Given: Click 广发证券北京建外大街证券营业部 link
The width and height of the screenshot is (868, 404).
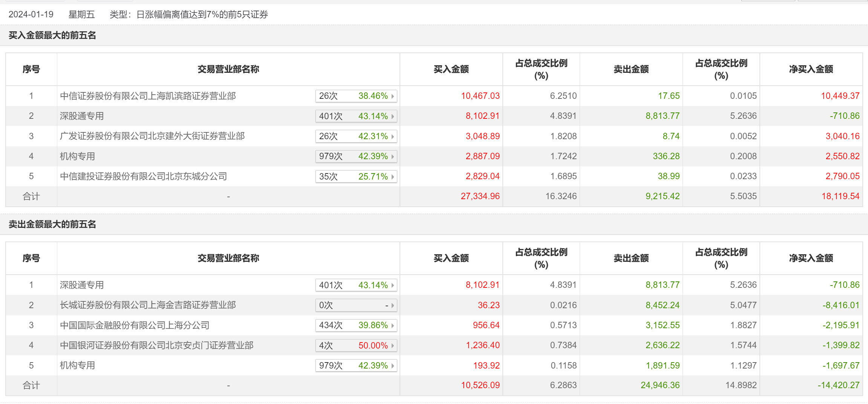Looking at the screenshot, I should [152, 136].
